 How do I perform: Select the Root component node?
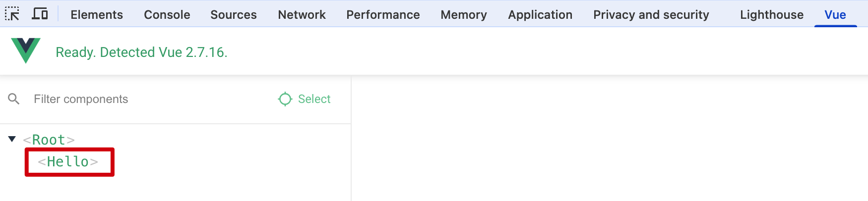click(49, 140)
